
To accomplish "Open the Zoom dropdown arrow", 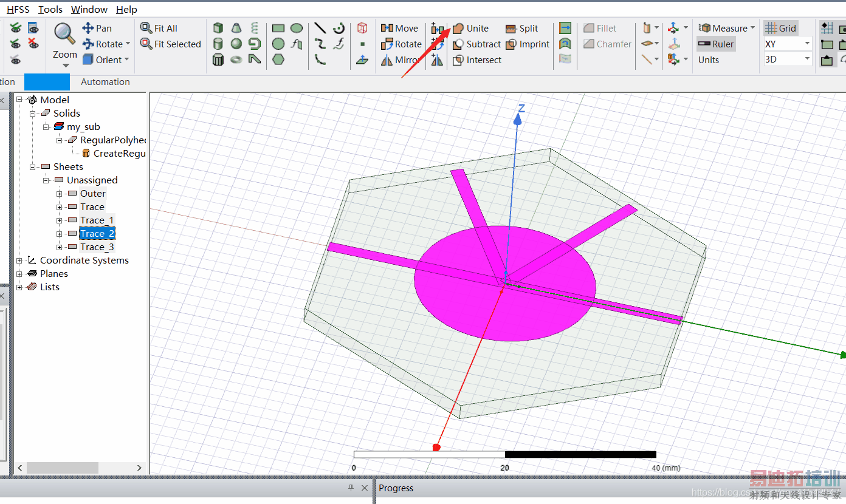I will pos(65,66).
